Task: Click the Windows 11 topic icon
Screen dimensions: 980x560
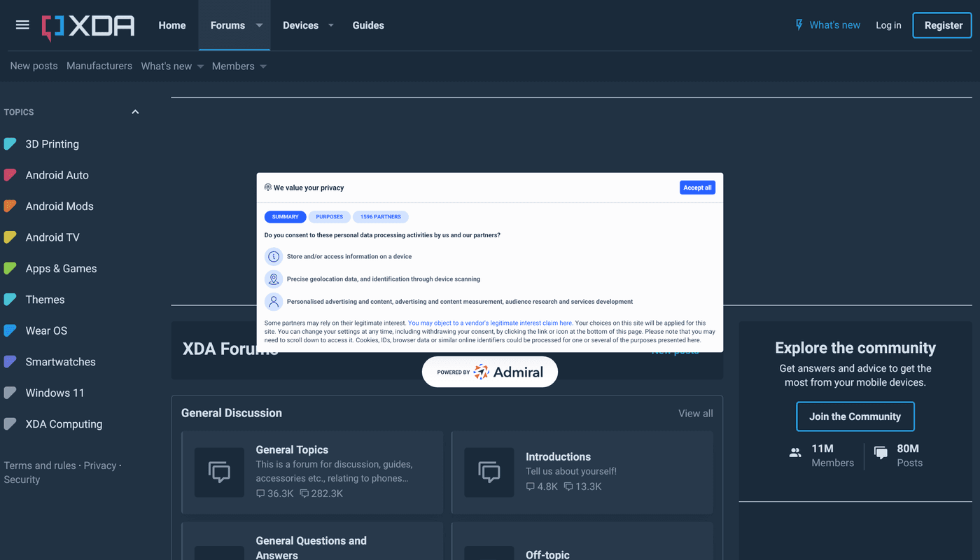Action: pyautogui.click(x=10, y=393)
